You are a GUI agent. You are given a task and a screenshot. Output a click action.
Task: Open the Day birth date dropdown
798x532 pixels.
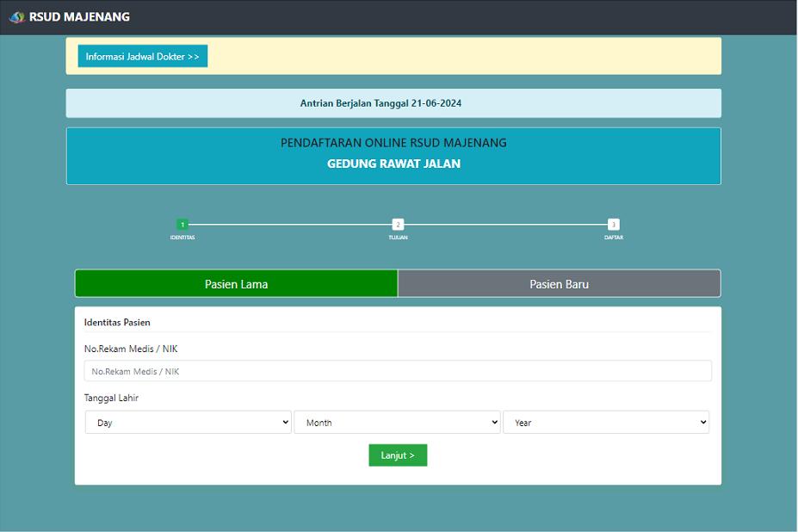click(x=188, y=423)
